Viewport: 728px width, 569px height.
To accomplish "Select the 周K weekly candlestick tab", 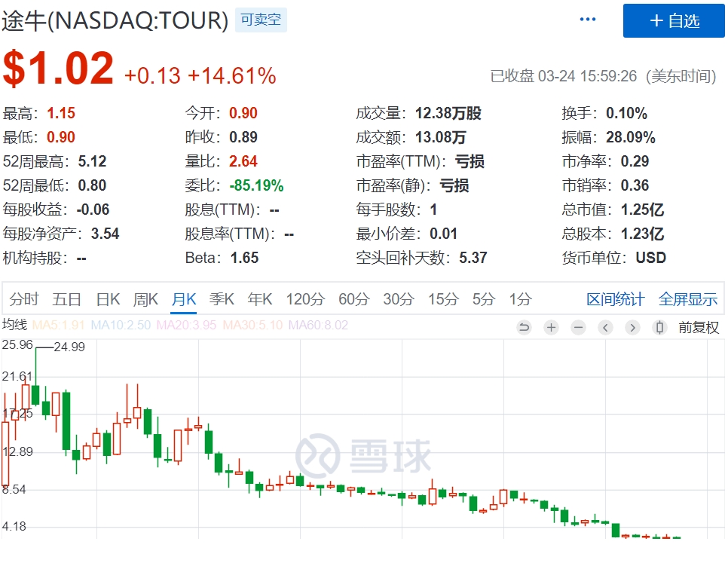I will point(145,299).
